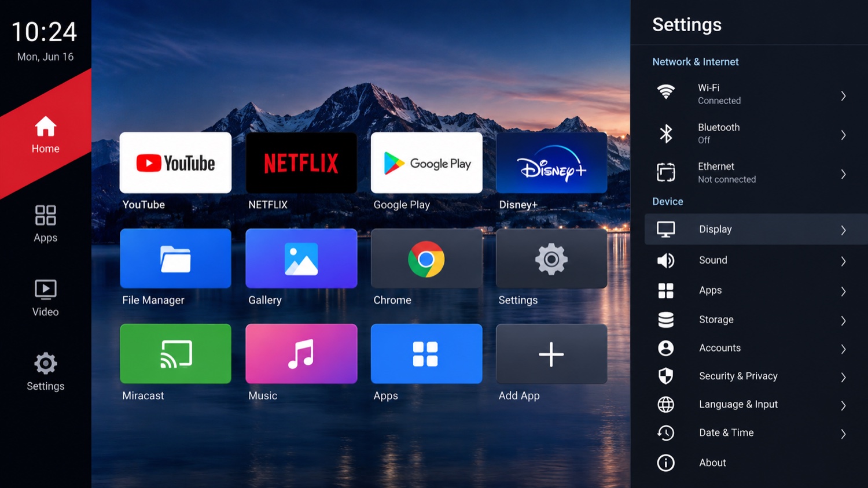Select the Display settings row
This screenshot has height=488, width=868.
tap(756, 230)
